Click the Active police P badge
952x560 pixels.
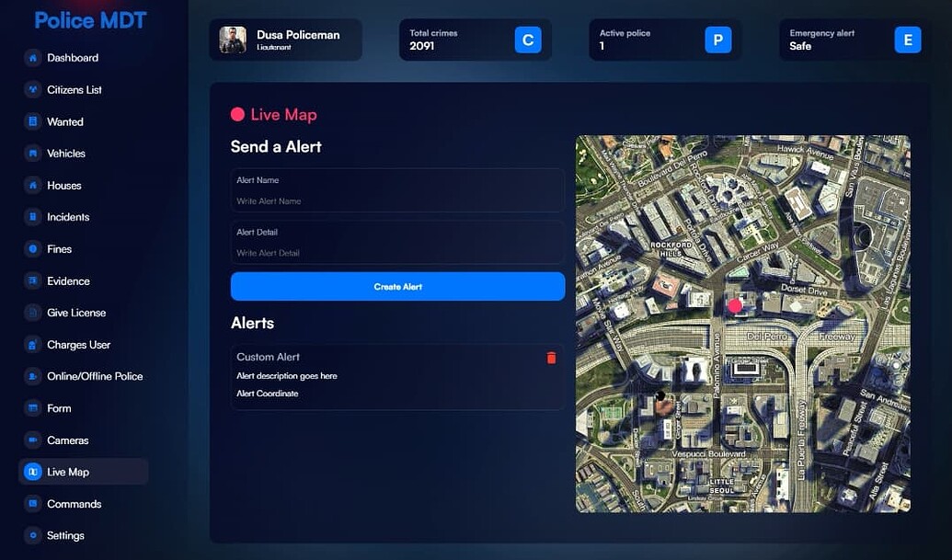718,40
